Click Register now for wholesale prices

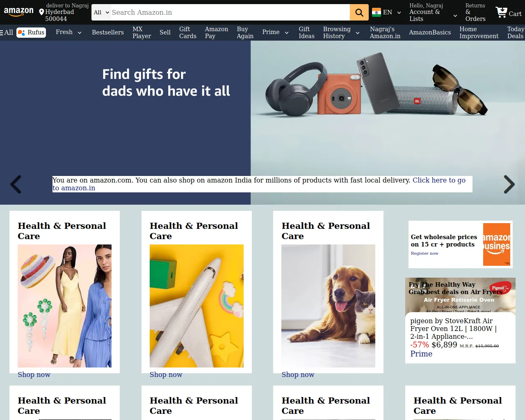(425, 253)
